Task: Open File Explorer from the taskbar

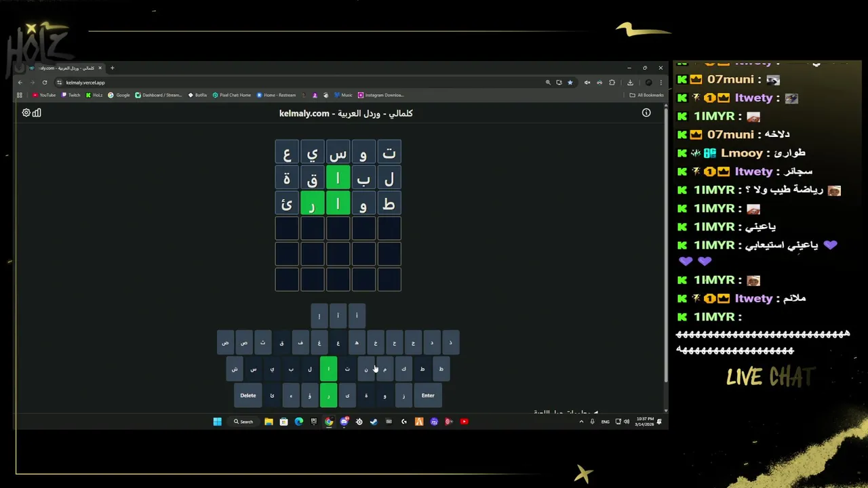Action: coord(269,422)
